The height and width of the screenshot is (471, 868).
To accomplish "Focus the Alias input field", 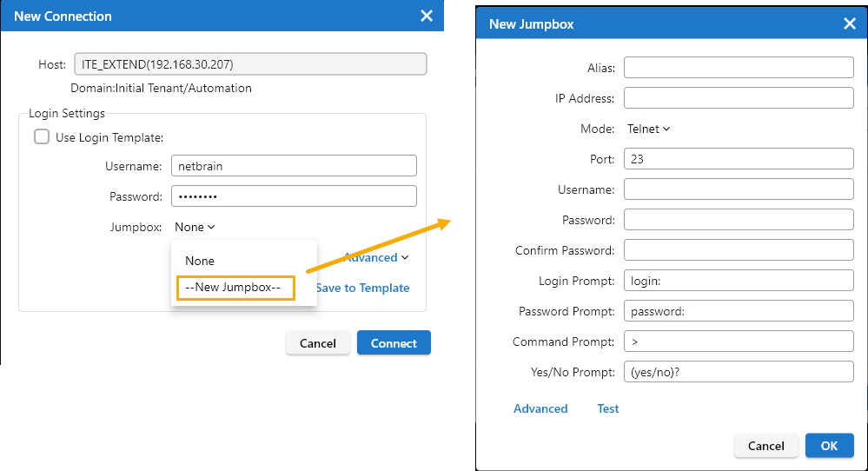I will click(x=739, y=68).
